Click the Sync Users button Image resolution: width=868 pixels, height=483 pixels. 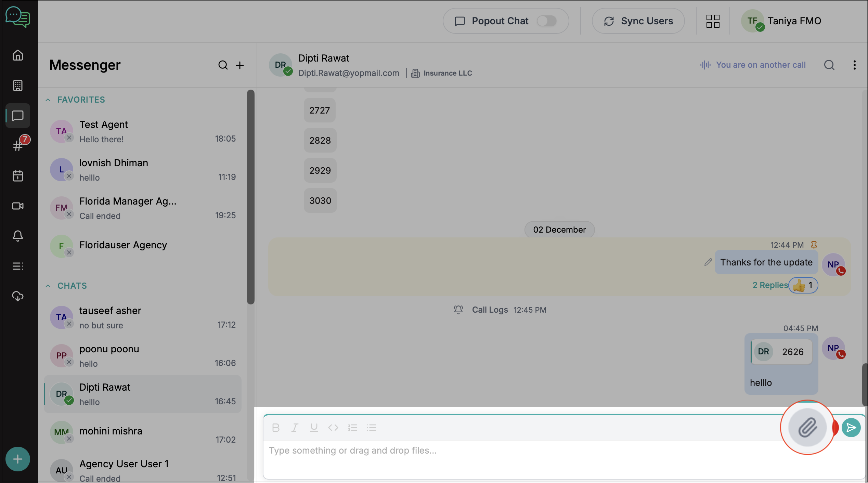[638, 21]
